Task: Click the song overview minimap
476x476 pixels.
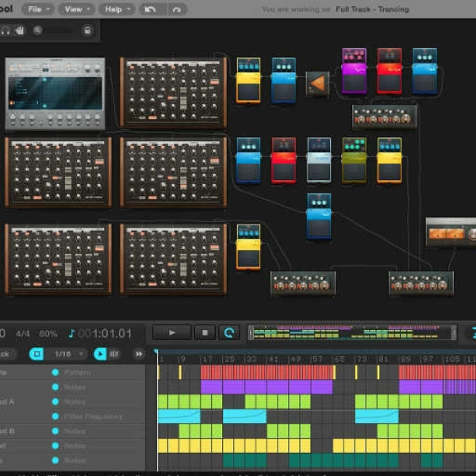Action: point(352,333)
